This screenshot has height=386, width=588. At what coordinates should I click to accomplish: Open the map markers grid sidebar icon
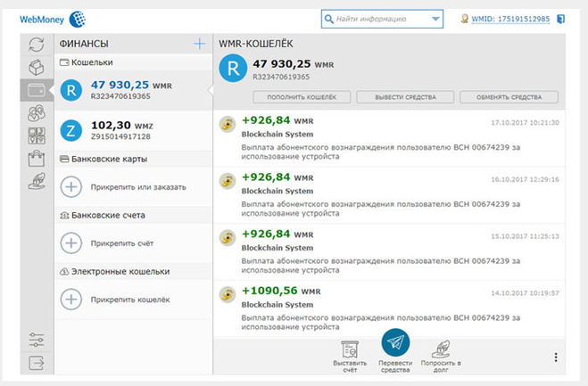(x=37, y=136)
